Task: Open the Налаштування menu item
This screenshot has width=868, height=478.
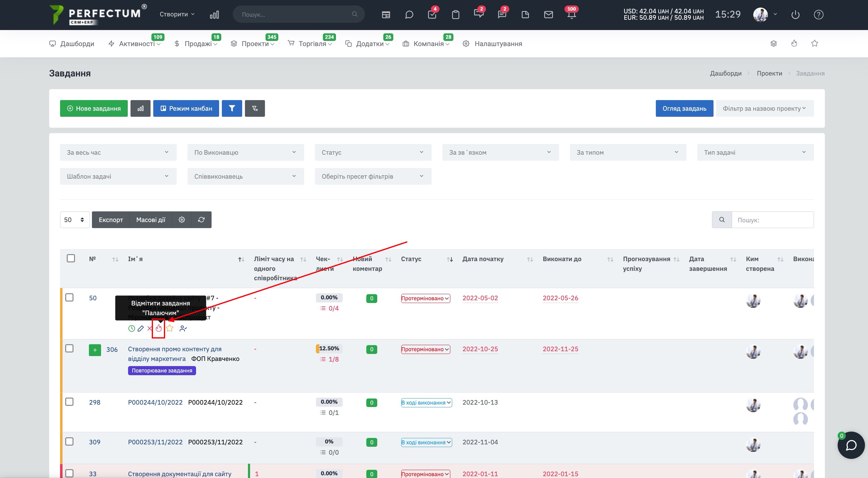Action: click(x=492, y=44)
